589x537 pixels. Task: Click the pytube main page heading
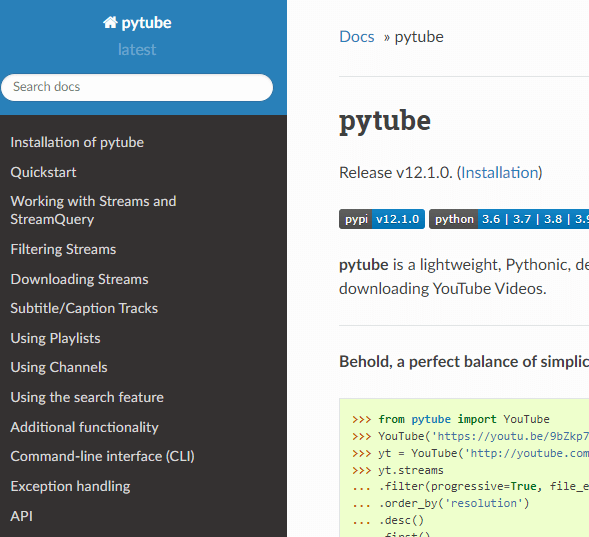pyautogui.click(x=385, y=122)
